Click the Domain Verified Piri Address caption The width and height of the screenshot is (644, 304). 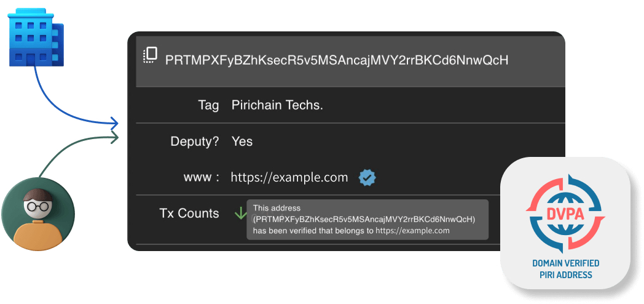point(565,269)
